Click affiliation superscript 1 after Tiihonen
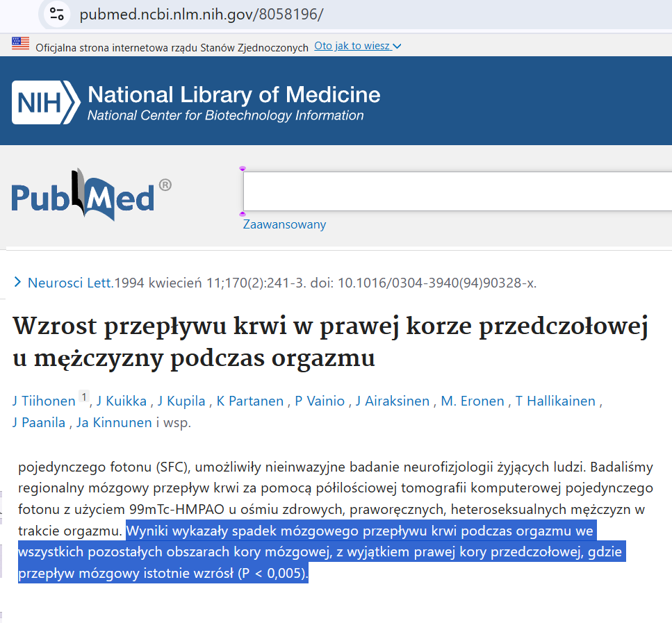672x623 pixels. tap(84, 397)
